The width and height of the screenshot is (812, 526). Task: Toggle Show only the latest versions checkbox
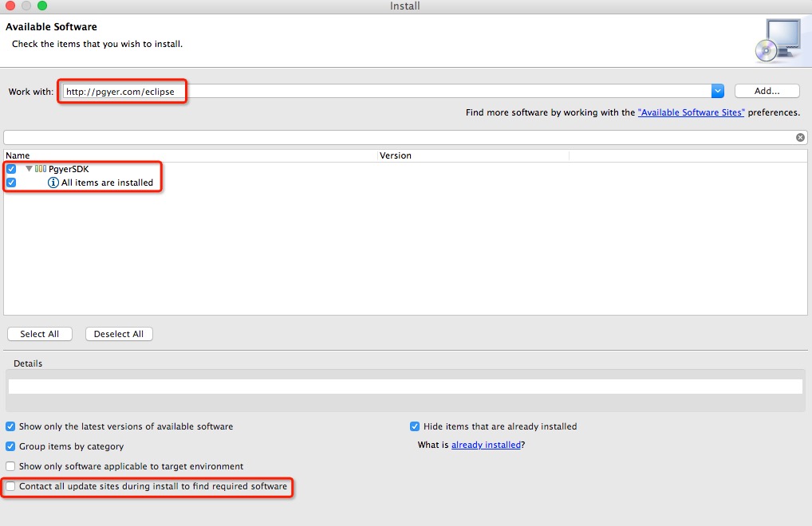11,426
